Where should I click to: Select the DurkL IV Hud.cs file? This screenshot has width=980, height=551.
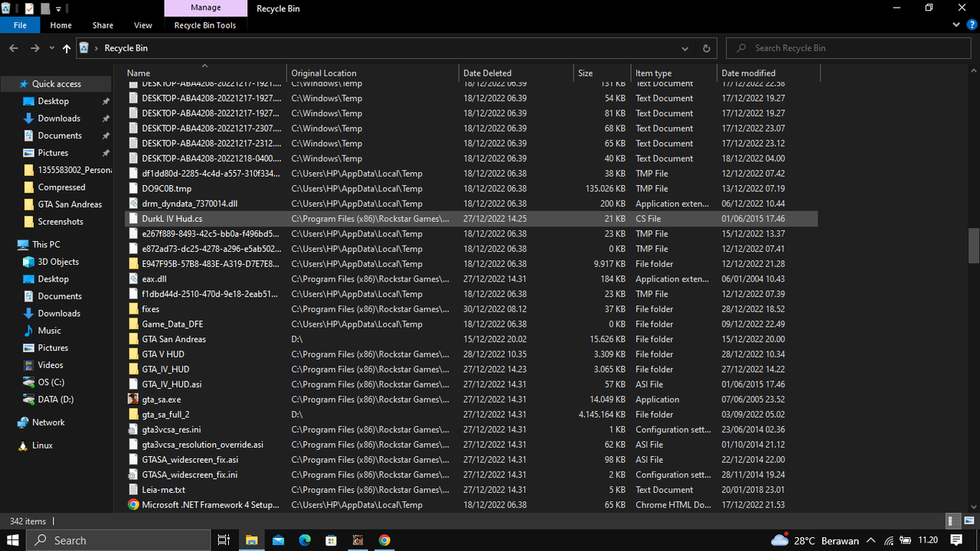(x=471, y=219)
